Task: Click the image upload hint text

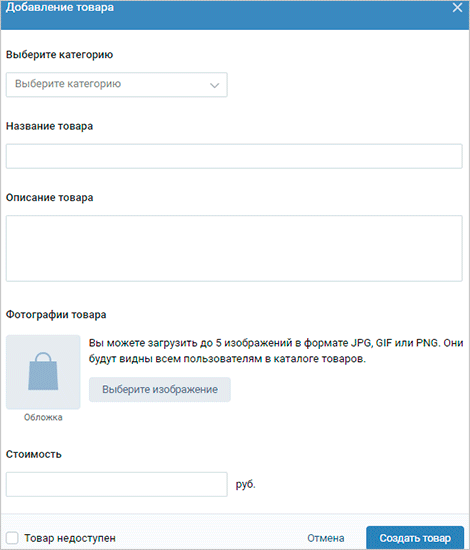Action: click(x=276, y=351)
